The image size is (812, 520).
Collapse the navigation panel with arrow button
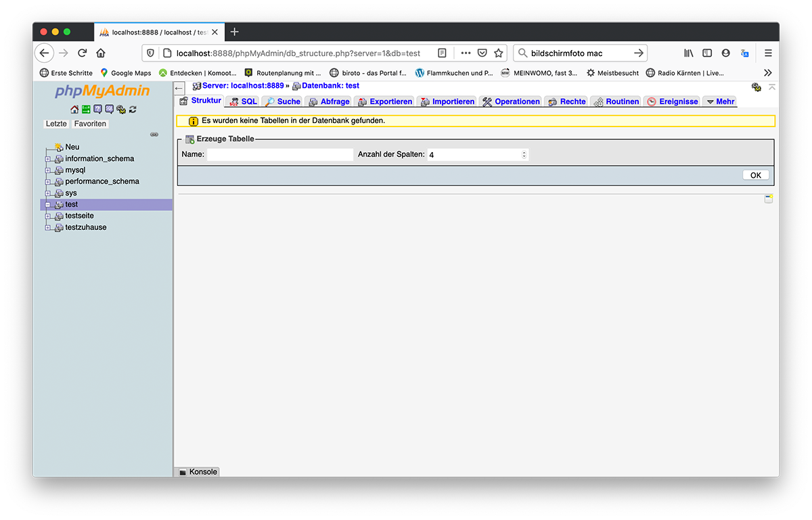(179, 88)
